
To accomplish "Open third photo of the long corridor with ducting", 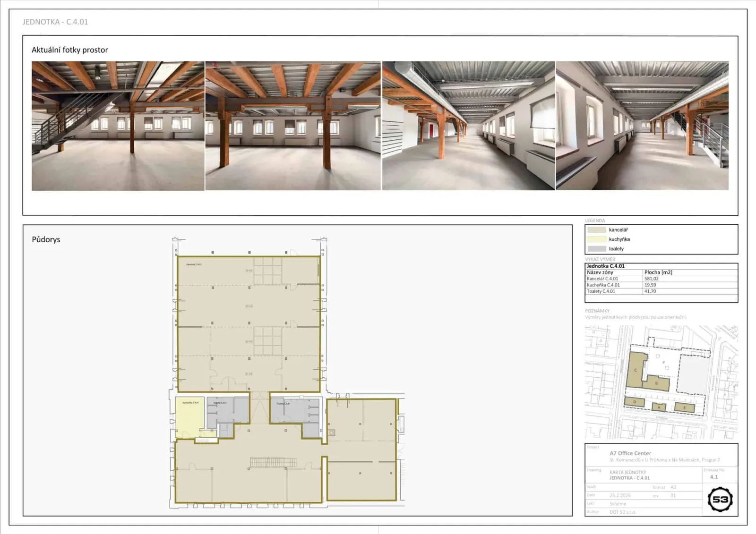I will 468,126.
